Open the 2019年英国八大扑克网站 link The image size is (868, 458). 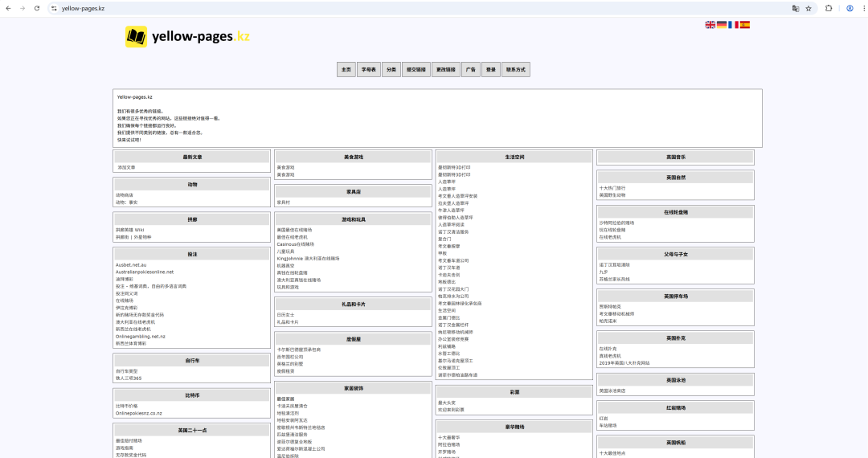[x=624, y=363]
